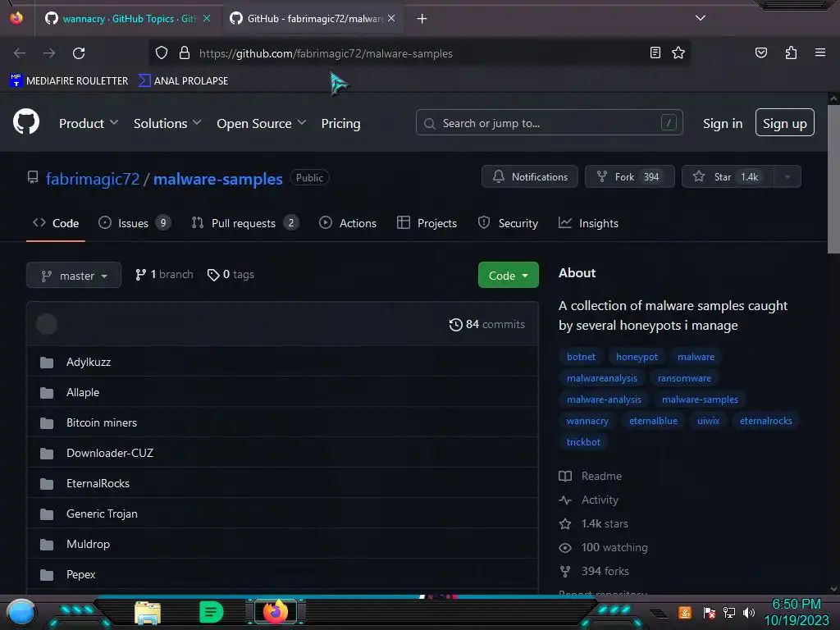Open the fabrimagic72 user link
The image size is (840, 630).
[93, 179]
